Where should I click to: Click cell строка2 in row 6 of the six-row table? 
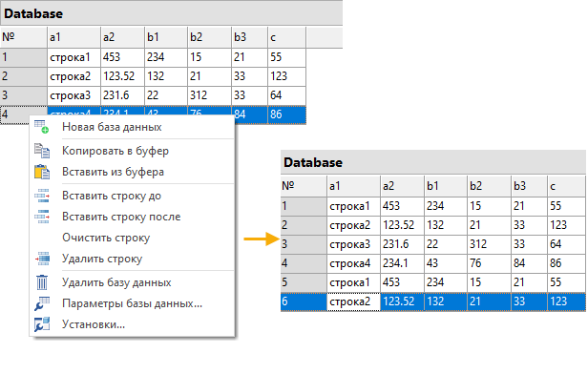point(353,301)
